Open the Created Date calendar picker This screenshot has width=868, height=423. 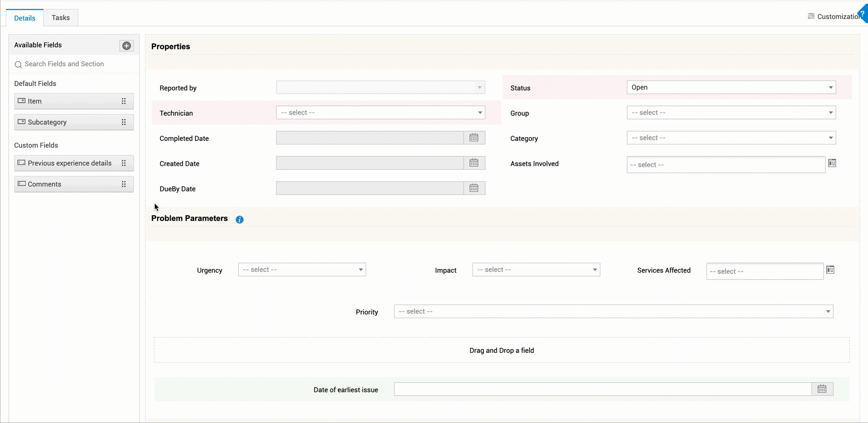(x=474, y=163)
